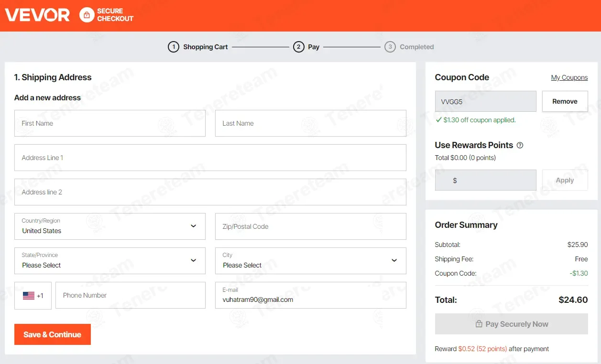Click the Completed step label
The image size is (601, 364).
417,47
